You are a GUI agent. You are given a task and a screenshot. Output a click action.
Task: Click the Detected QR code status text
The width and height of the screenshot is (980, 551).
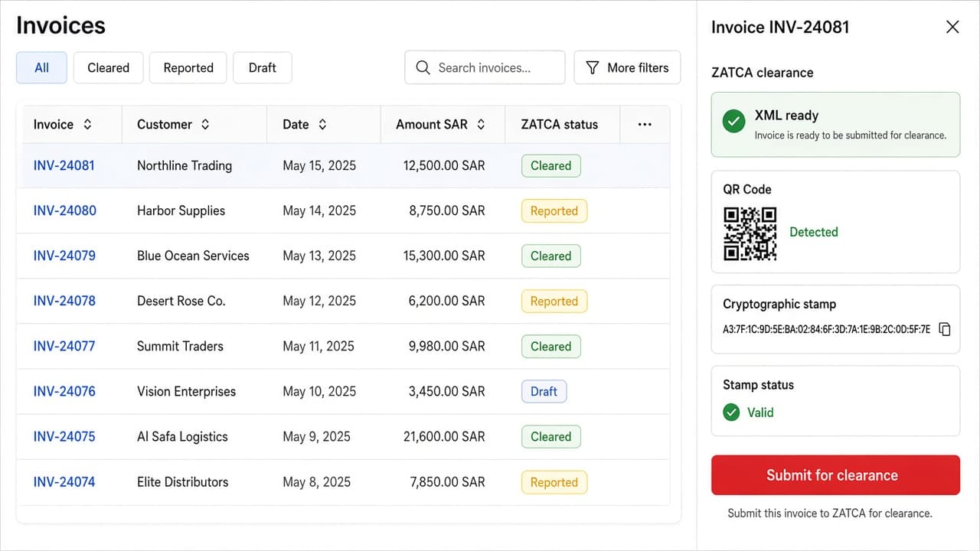[x=814, y=232]
